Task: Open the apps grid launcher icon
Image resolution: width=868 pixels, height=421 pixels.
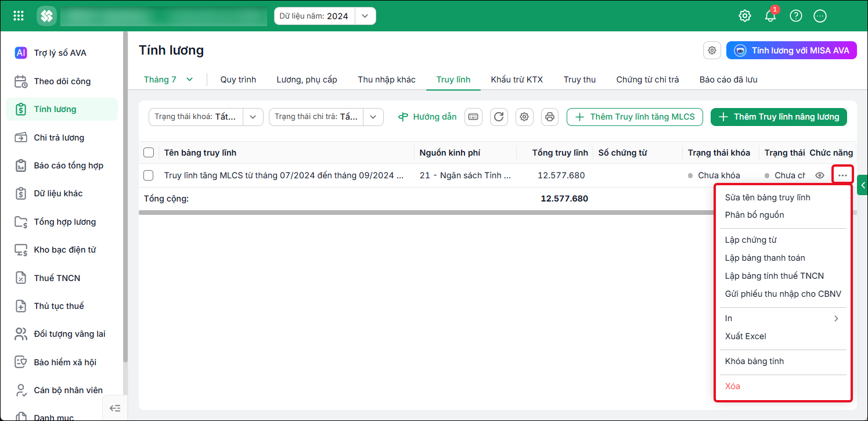Action: tap(19, 16)
